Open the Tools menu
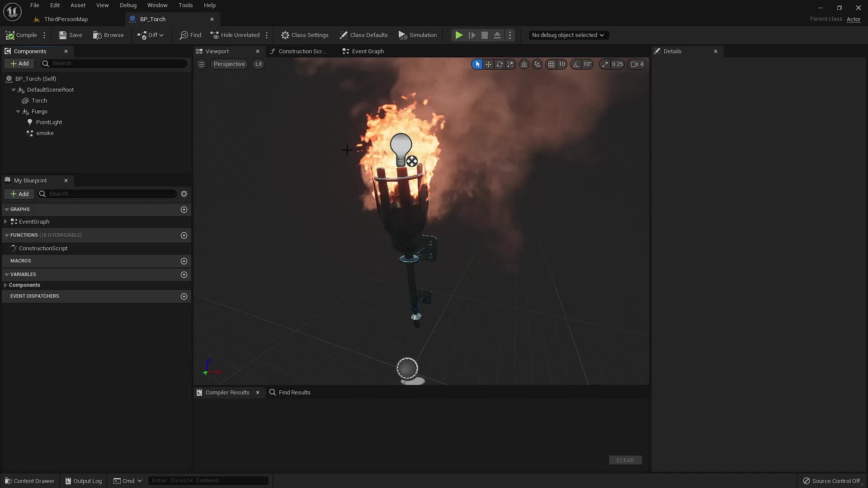Viewport: 868px width, 488px height. pyautogui.click(x=185, y=5)
